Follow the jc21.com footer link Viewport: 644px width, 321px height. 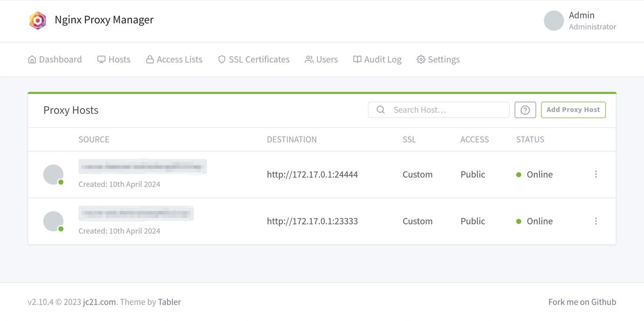point(100,302)
